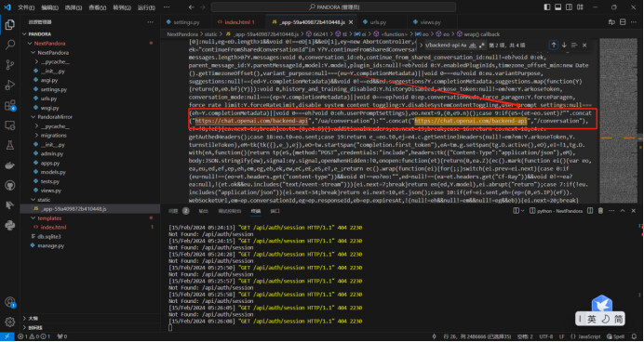644x342 pixels.
Task: Toggle match whole word in find widget
Action: point(473,46)
